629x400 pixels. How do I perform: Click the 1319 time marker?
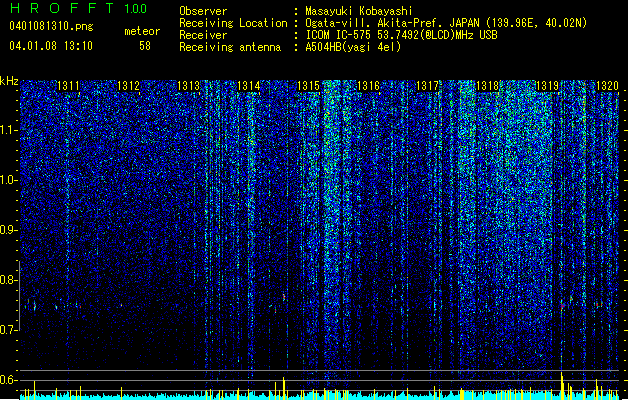tap(548, 86)
